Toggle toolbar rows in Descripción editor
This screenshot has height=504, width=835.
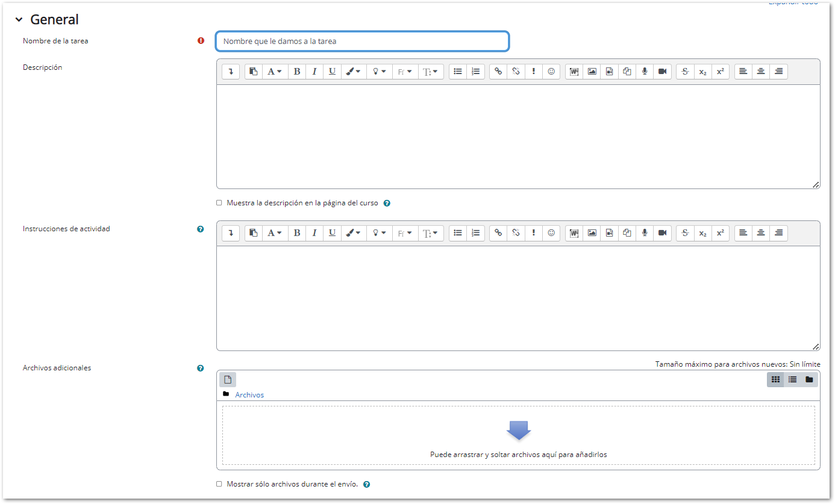tap(231, 72)
